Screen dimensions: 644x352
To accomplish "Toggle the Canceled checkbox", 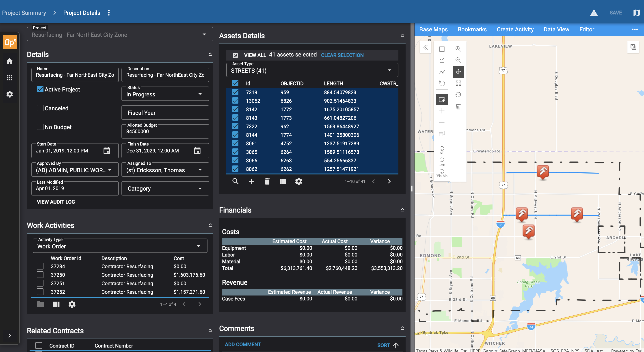I will click(40, 108).
